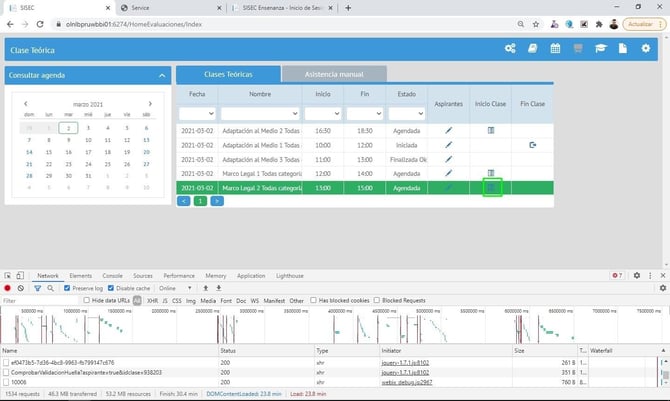Switch to Asistencia manual tab
The width and height of the screenshot is (670, 401).
[x=333, y=74]
